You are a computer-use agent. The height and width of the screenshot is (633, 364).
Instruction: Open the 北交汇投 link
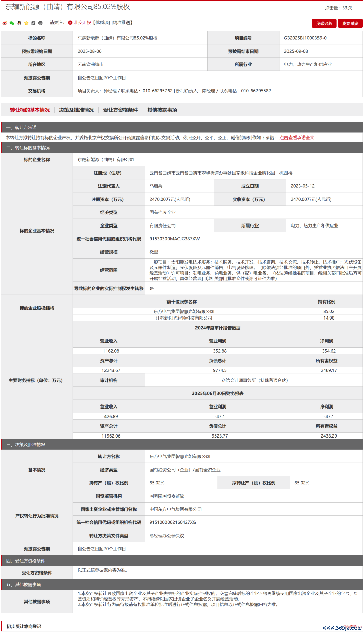click(x=83, y=23)
